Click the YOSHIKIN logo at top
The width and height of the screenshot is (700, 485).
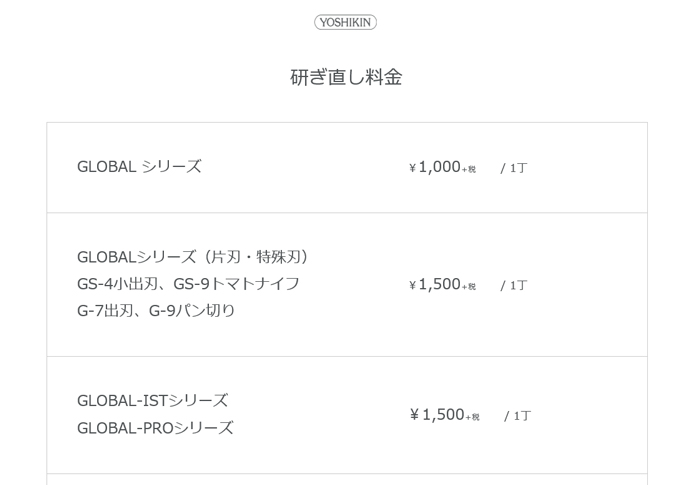(x=346, y=22)
